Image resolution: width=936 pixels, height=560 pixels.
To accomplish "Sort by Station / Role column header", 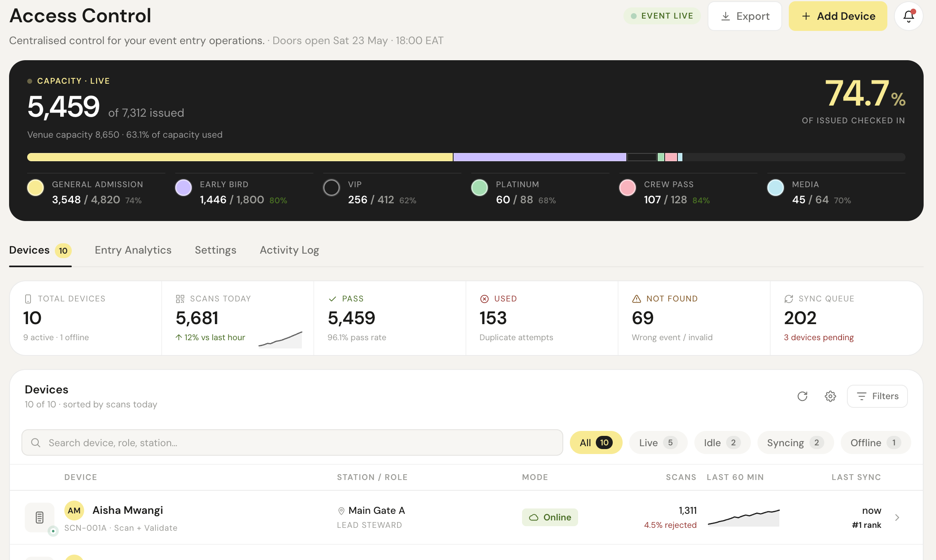I will [x=372, y=477].
